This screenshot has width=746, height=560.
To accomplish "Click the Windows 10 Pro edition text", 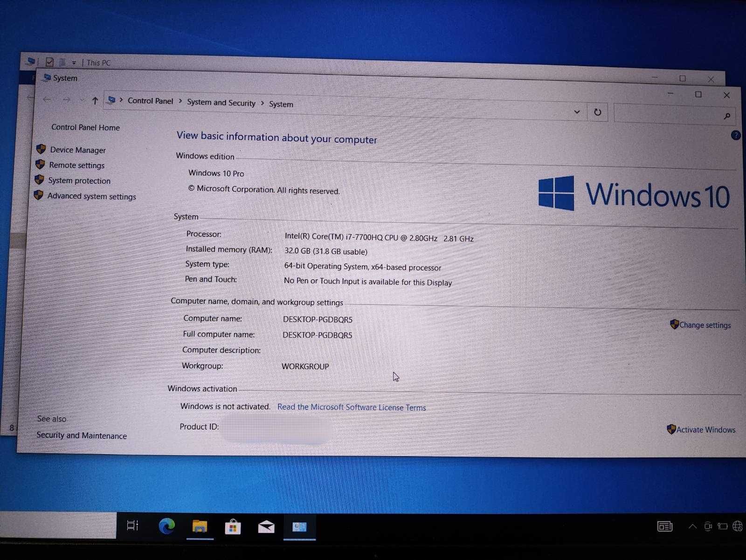I will point(216,173).
